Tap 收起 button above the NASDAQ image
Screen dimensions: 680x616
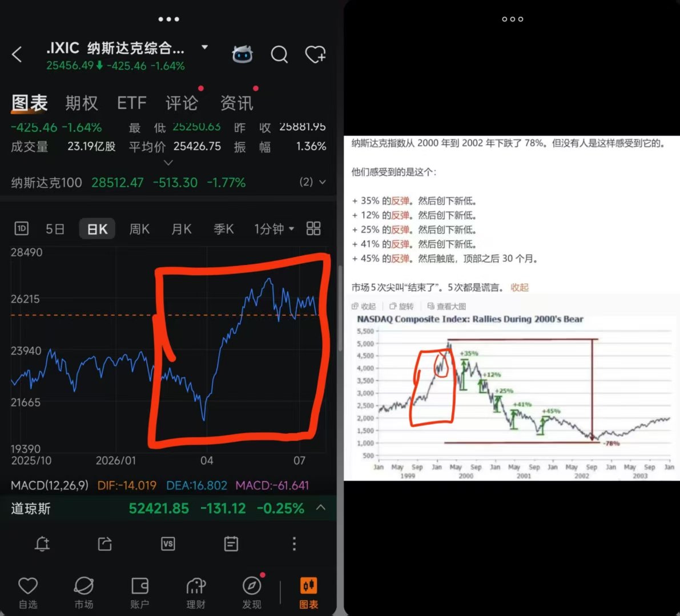[364, 306]
